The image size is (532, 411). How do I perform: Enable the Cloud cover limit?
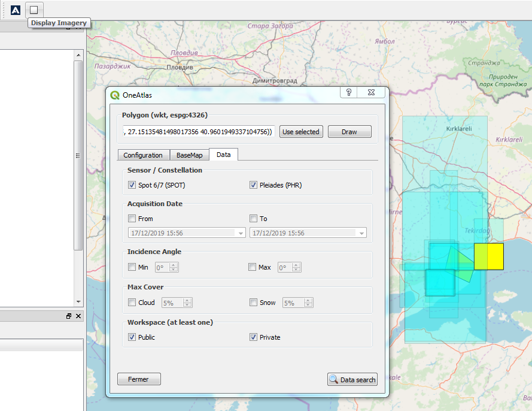132,303
